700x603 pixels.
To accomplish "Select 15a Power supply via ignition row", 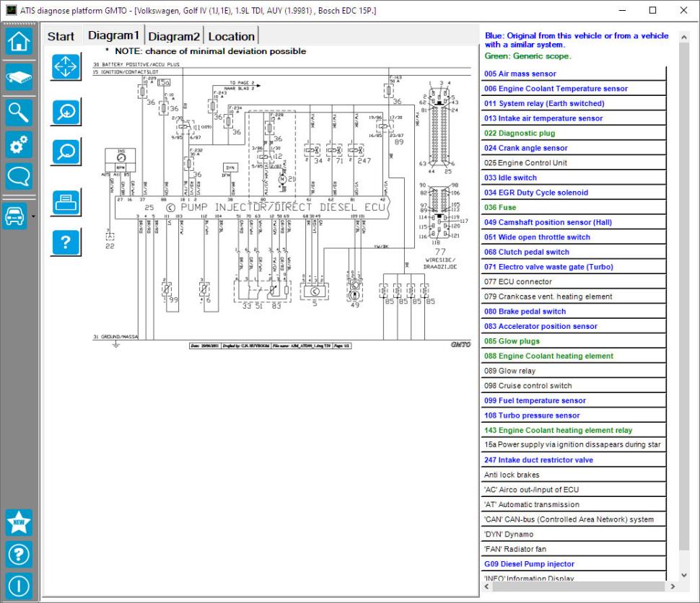I will click(573, 444).
